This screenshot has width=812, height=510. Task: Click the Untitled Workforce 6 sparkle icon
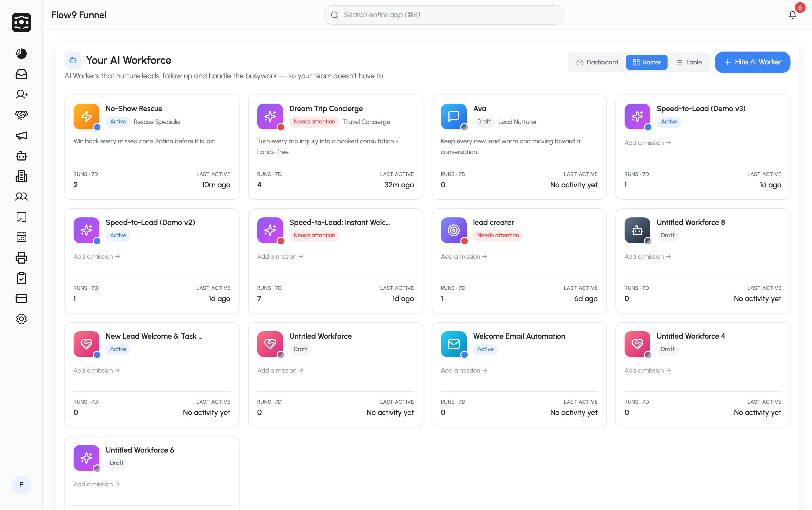click(x=86, y=458)
